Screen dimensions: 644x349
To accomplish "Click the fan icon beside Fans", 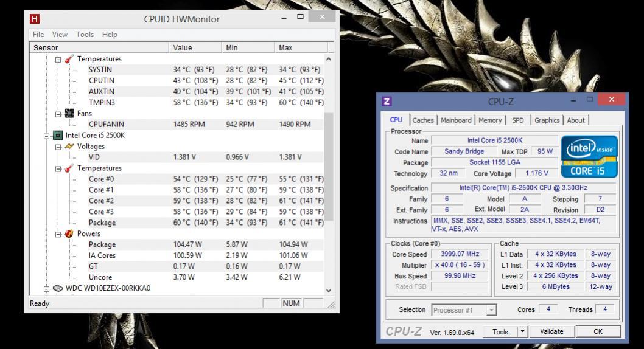I will click(x=69, y=113).
